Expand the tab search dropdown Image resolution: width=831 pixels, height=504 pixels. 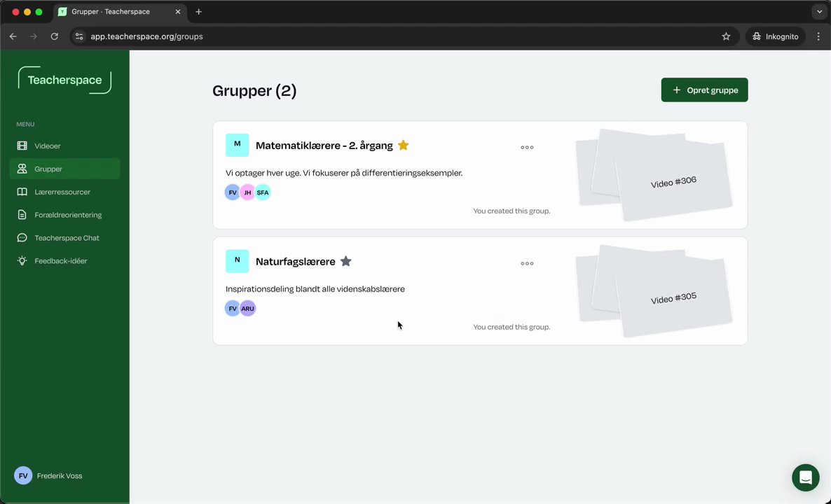(x=819, y=12)
